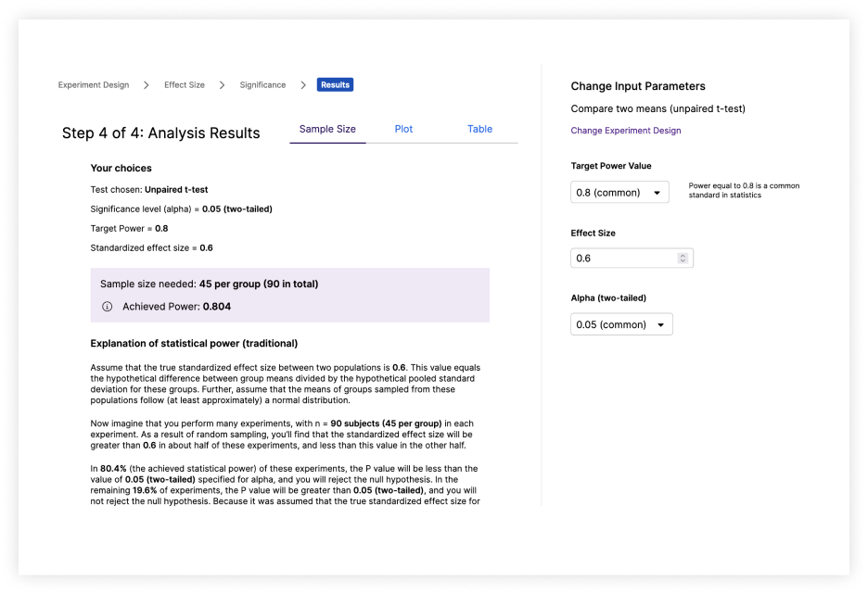Viewport: 868px width, 594px height.
Task: Open the Alpha (two-tailed) dropdown
Action: pos(621,324)
